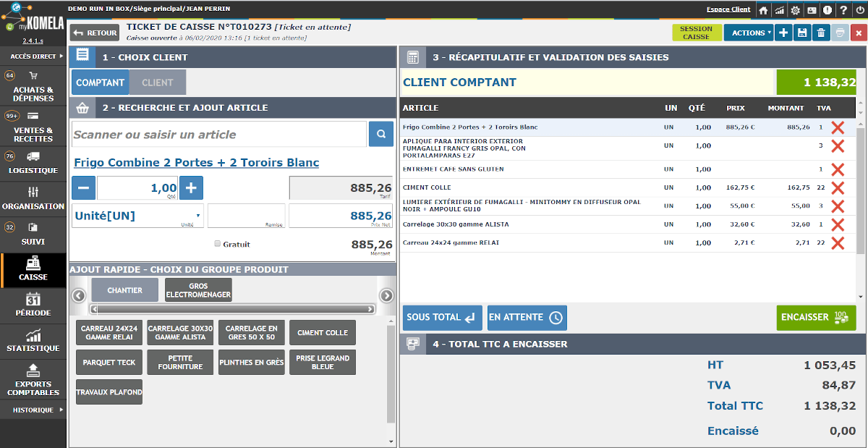Open Espace Client link
This screenshot has width=868, height=448.
(x=728, y=9)
